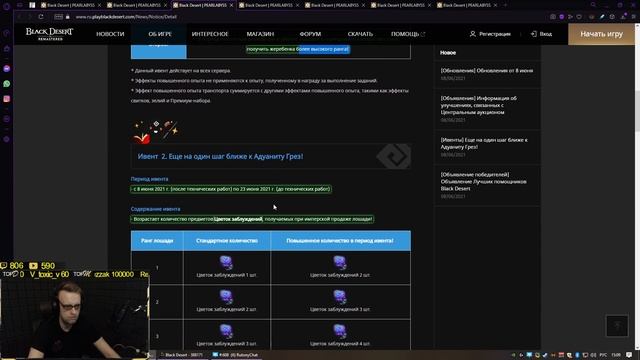Screen dimensions: 640x360
Task: Click the event period date text
Action: pyautogui.click(x=231, y=189)
